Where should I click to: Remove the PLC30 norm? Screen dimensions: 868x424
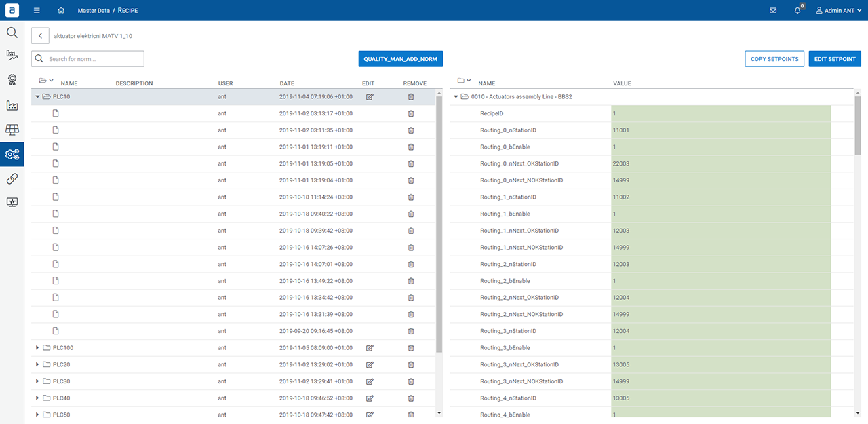410,381
